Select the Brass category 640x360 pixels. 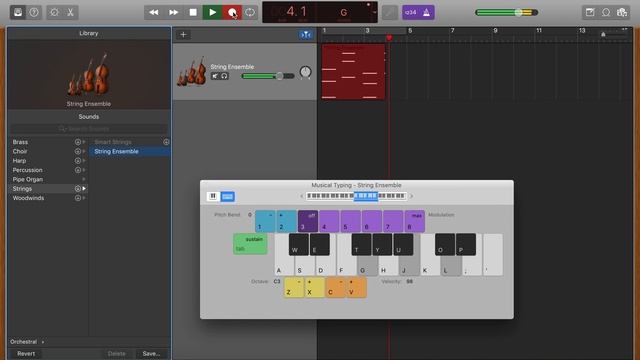(x=20, y=142)
